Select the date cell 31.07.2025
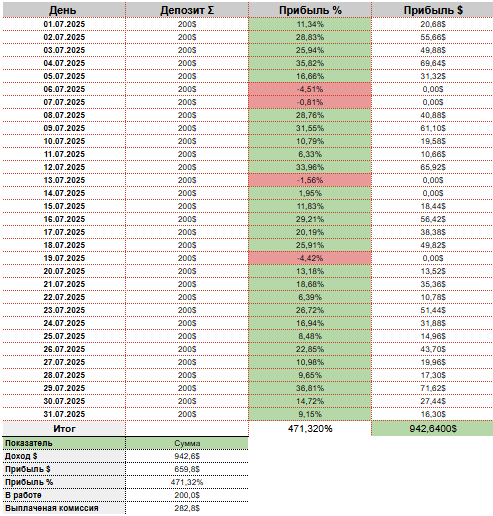The height and width of the screenshot is (516, 493). [64, 414]
